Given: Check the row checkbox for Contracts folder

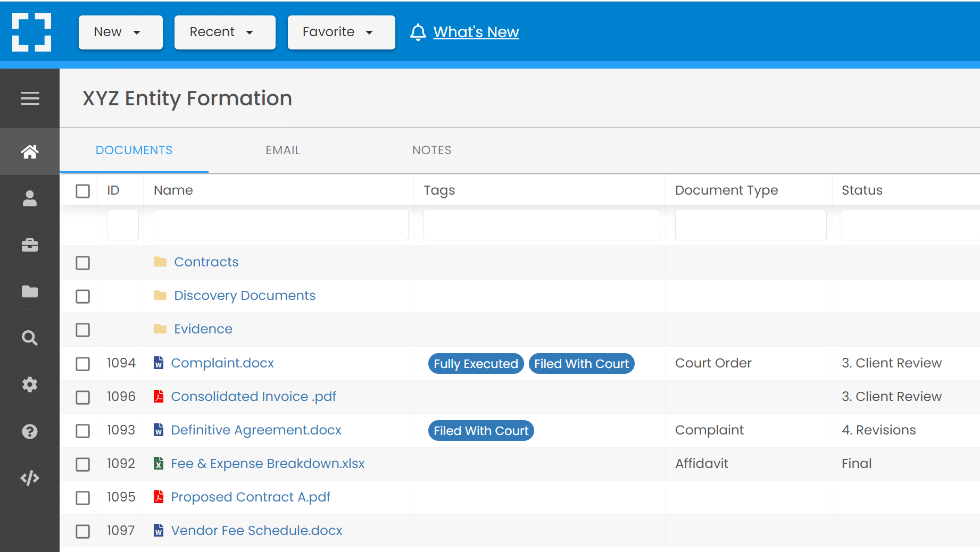Looking at the screenshot, I should click(82, 263).
